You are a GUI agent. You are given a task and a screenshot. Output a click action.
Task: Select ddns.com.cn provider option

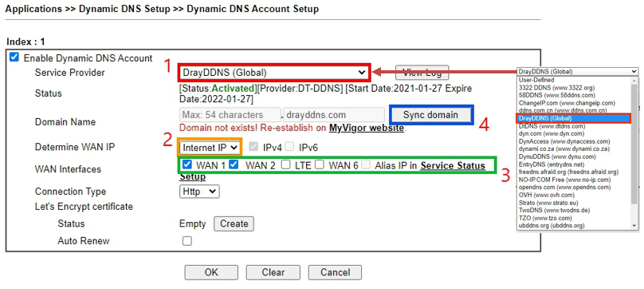click(x=563, y=110)
